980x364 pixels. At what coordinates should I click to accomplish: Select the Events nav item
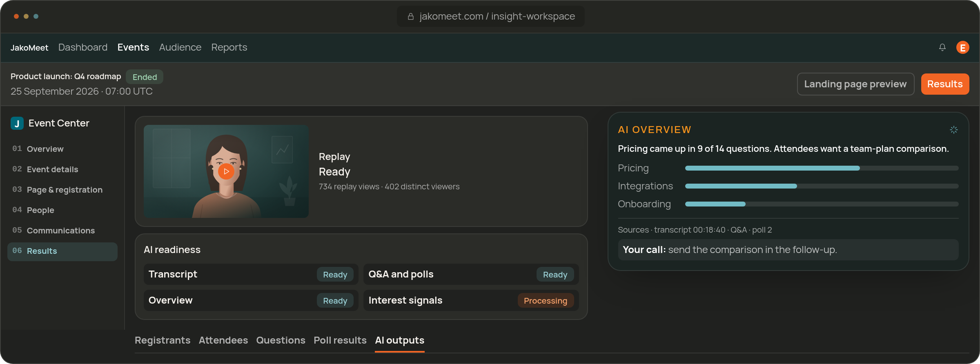(x=133, y=47)
